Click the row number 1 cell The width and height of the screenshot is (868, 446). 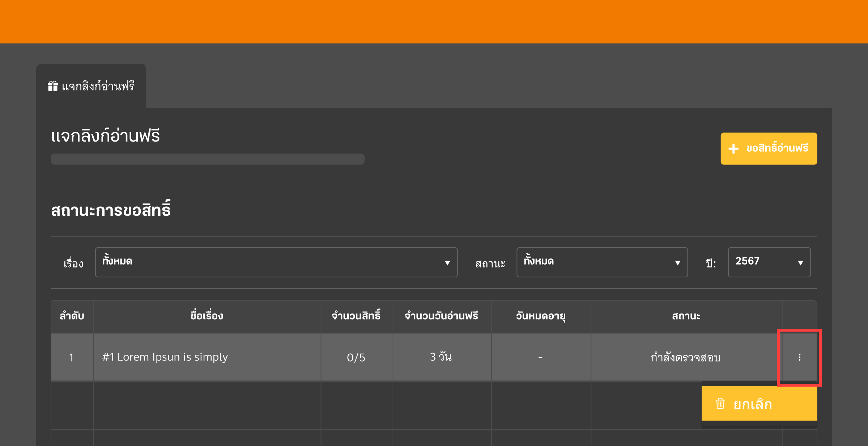[x=72, y=357]
